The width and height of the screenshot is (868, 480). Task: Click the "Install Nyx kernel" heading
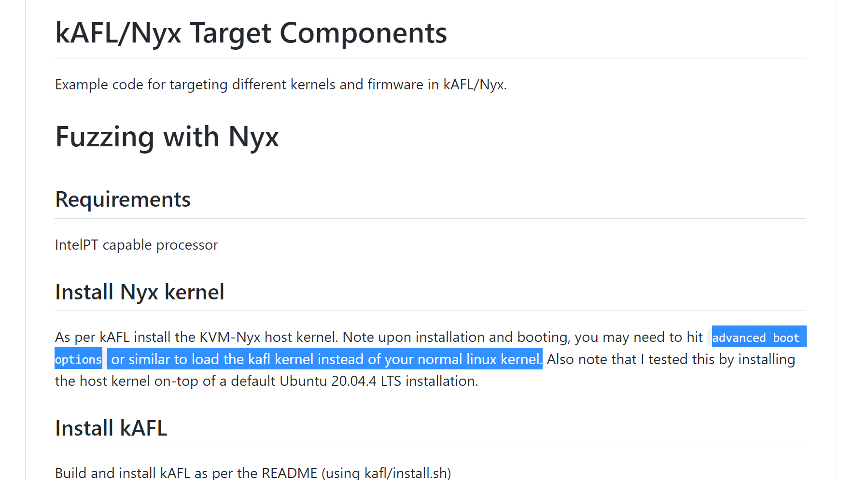point(140,292)
